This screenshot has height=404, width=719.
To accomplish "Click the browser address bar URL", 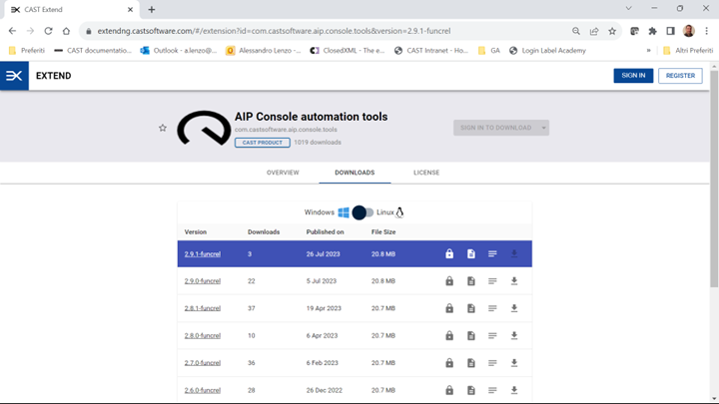I will [274, 31].
